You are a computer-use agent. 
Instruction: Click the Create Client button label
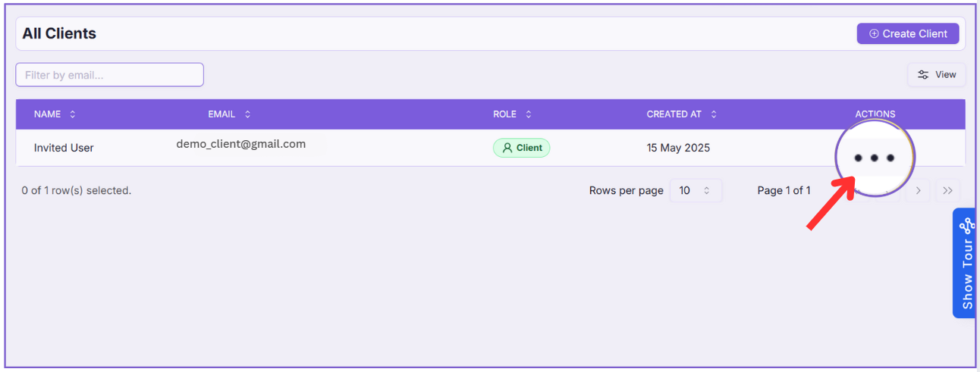click(915, 34)
